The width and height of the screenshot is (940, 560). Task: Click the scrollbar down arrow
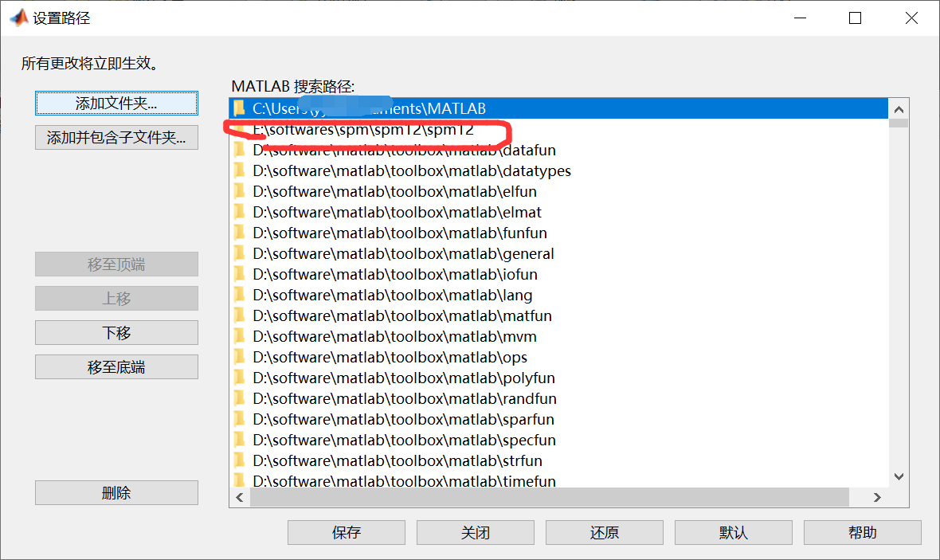(899, 476)
